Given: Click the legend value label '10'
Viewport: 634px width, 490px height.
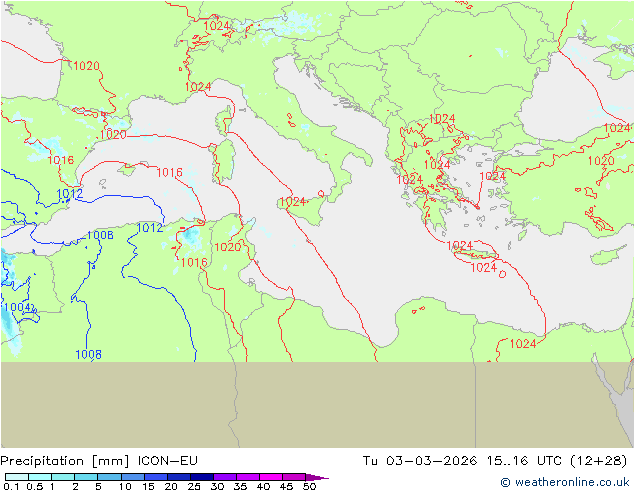Looking at the screenshot, I should point(125,486).
